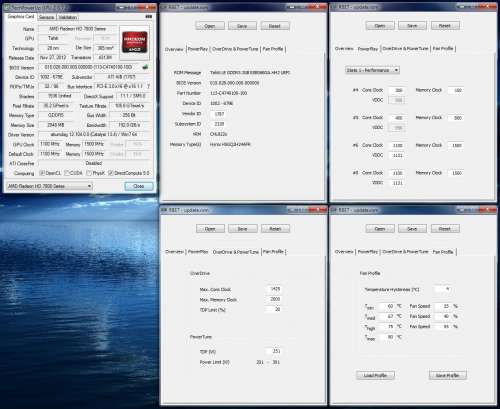Switch to the Sensors tab in GPU-Z
The height and width of the screenshot is (409, 500).
pyautogui.click(x=46, y=17)
